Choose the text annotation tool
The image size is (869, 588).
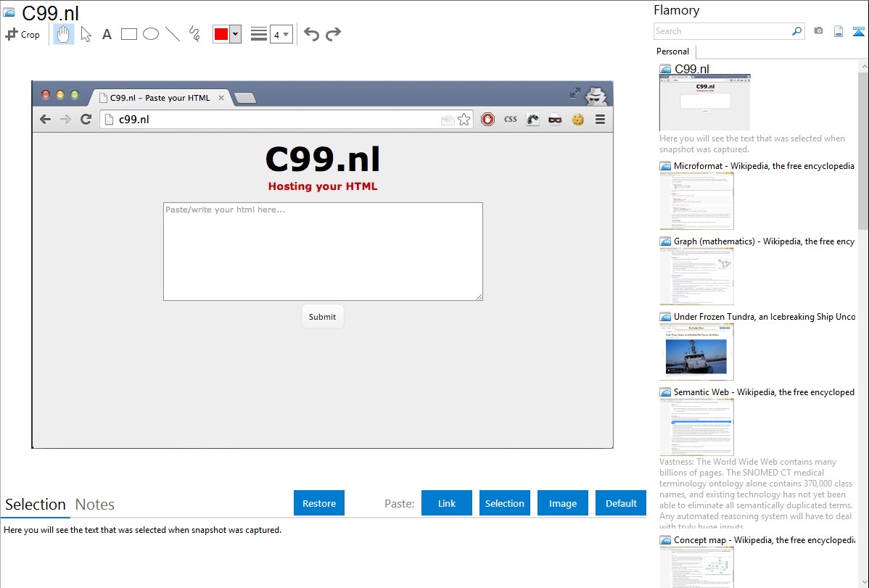tap(107, 34)
